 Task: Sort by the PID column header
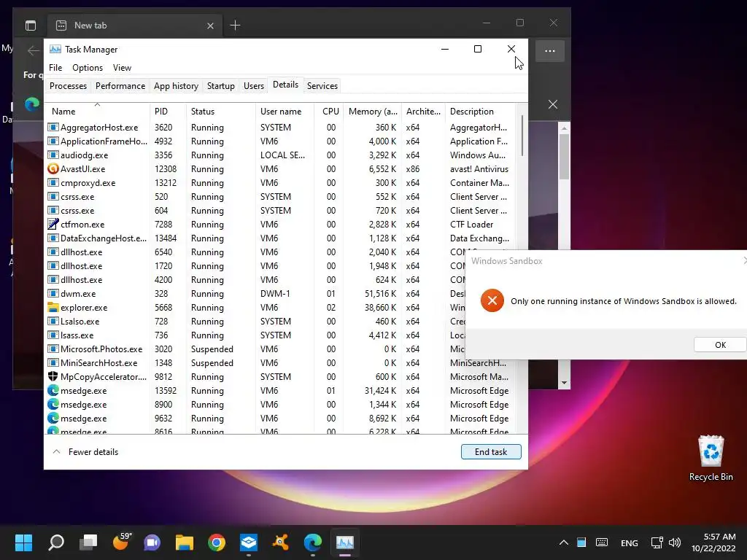tap(168, 112)
